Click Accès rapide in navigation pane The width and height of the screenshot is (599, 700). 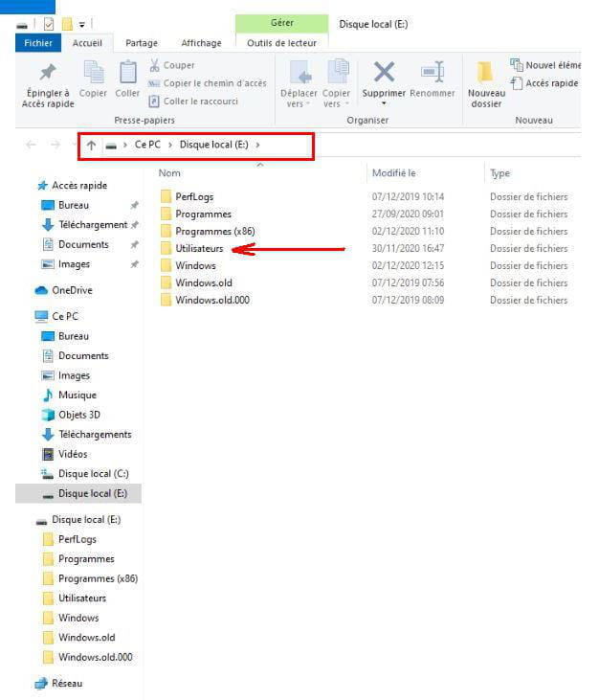tap(79, 185)
